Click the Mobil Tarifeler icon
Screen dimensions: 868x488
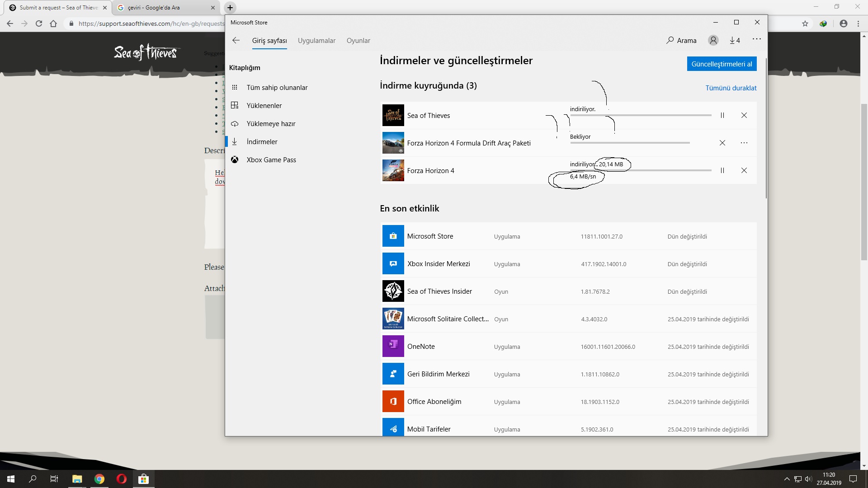pyautogui.click(x=393, y=427)
